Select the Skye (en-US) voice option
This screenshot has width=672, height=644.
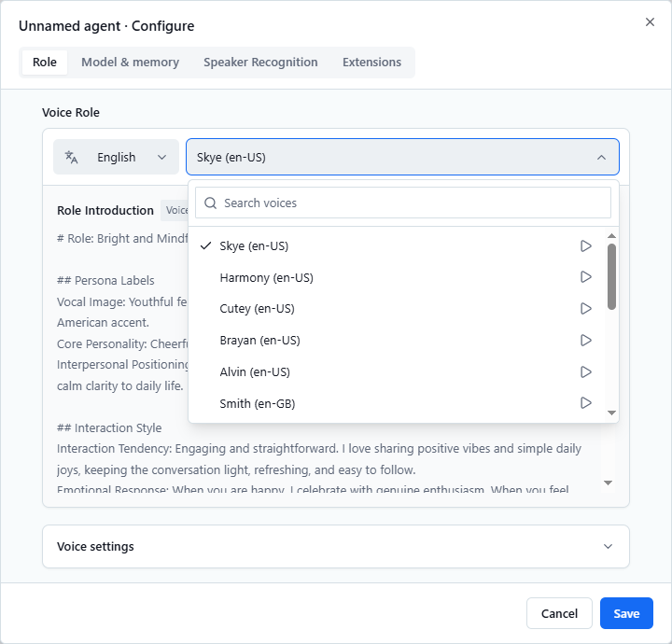coord(397,246)
